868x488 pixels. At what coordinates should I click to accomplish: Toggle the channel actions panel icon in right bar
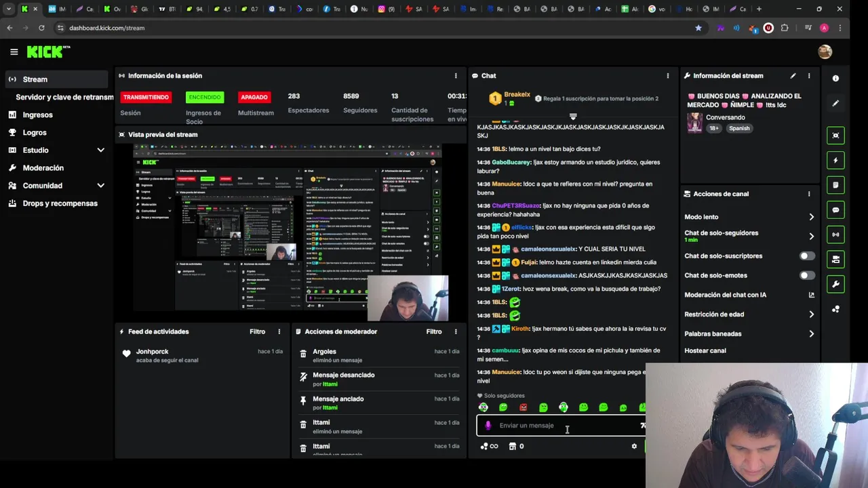(x=835, y=260)
